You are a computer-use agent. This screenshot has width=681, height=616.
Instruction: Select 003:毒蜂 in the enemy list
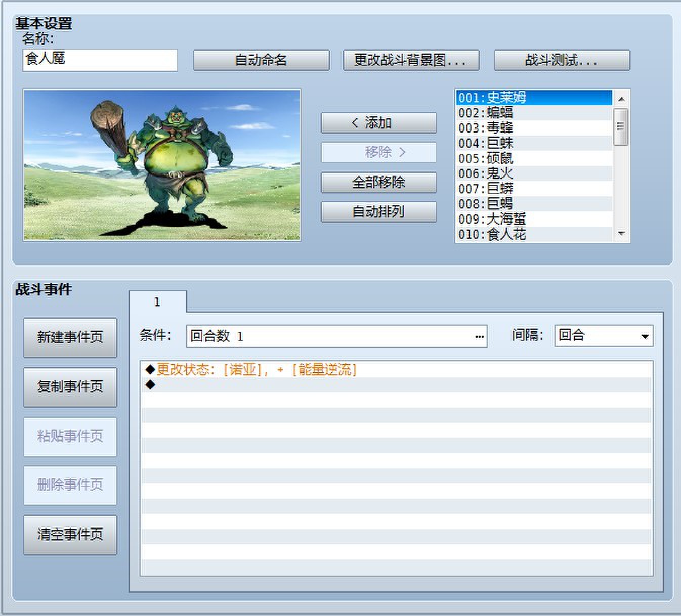coord(534,127)
